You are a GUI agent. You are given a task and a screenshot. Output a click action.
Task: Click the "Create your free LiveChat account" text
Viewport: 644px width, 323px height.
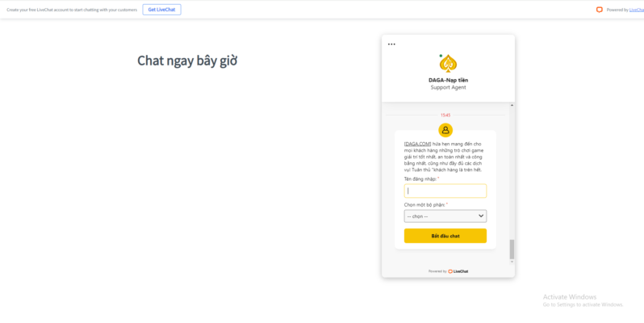[72, 10]
